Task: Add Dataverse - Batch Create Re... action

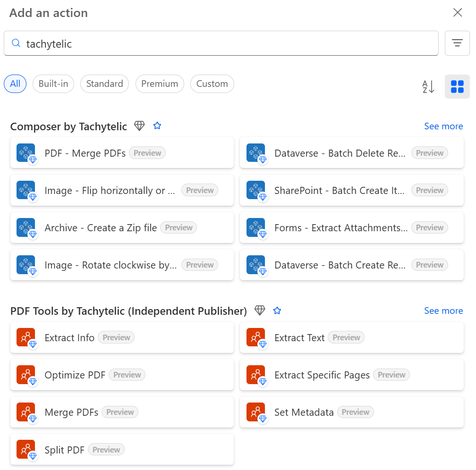Action: tap(352, 265)
